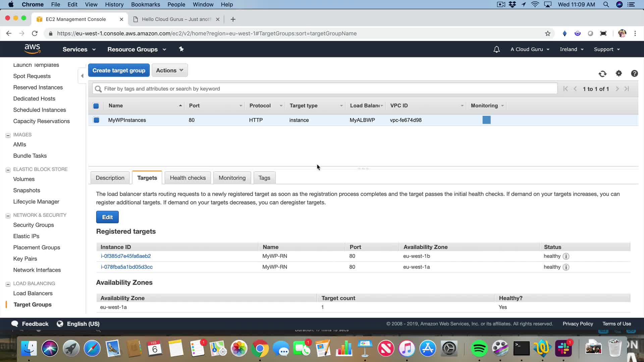Open the table settings gear icon
644x362 pixels.
tap(619, 73)
